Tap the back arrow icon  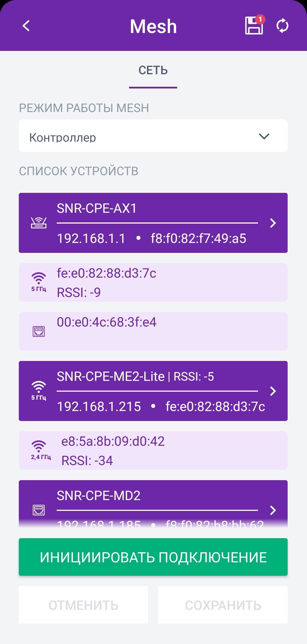(26, 26)
